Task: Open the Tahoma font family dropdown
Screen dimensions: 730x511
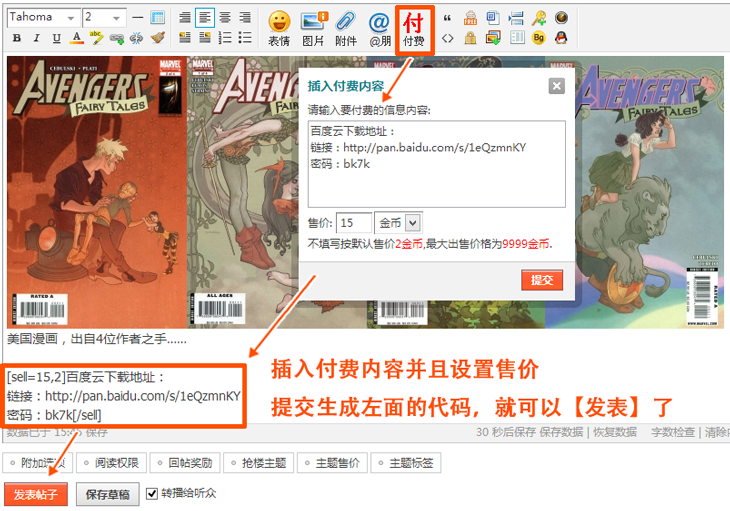Action: click(43, 17)
